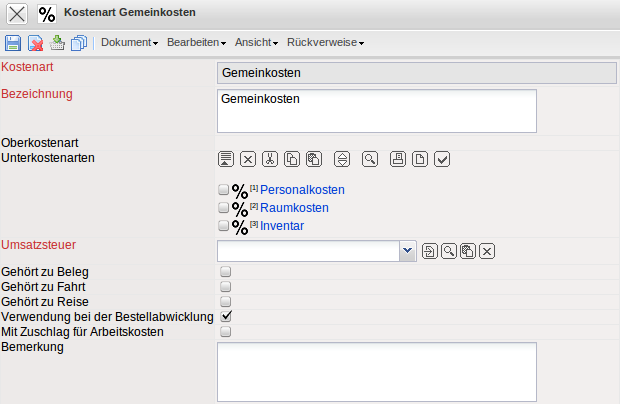This screenshot has height=404, width=620.
Task: Click the sort up-down arrows icon for Unterkostenarten
Action: tap(342, 159)
